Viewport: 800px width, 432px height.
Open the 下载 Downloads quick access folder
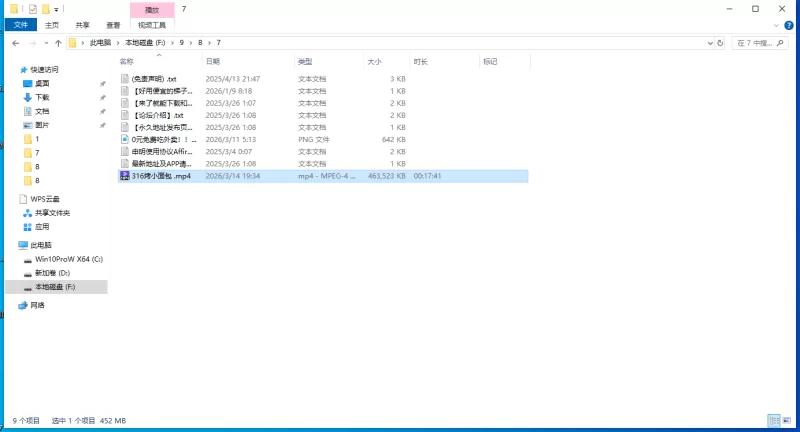coord(42,97)
